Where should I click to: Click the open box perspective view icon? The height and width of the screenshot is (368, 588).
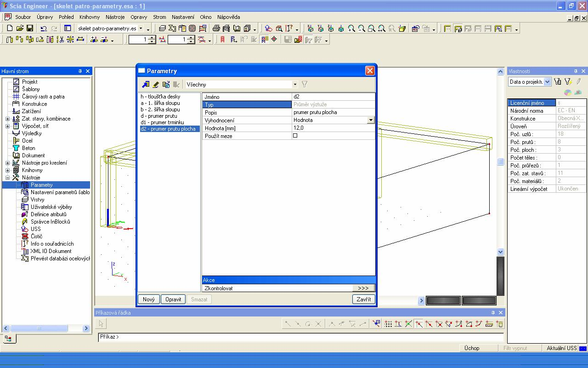pyautogui.click(x=402, y=29)
